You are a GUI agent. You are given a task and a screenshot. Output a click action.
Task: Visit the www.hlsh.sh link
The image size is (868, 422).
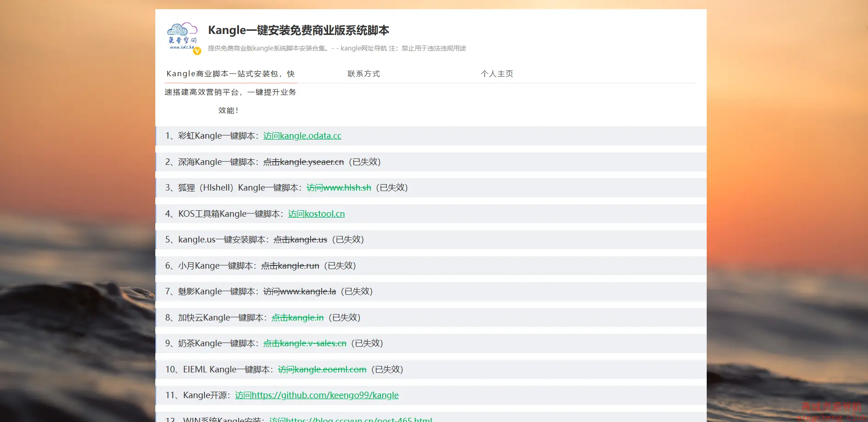(x=339, y=188)
